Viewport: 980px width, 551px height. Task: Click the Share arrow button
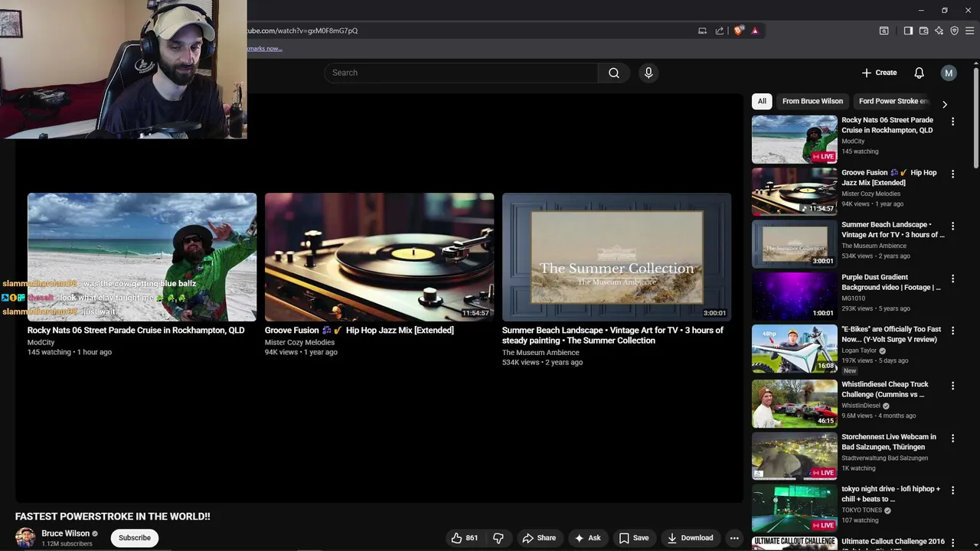[539, 538]
